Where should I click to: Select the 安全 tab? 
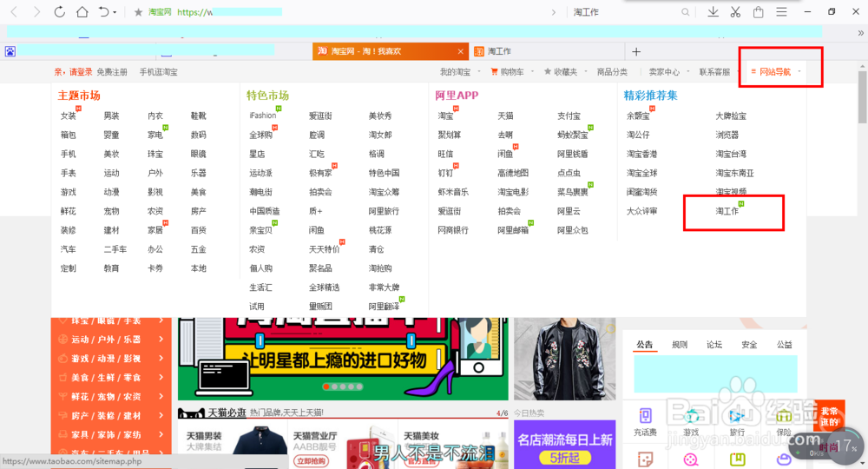pyautogui.click(x=749, y=345)
